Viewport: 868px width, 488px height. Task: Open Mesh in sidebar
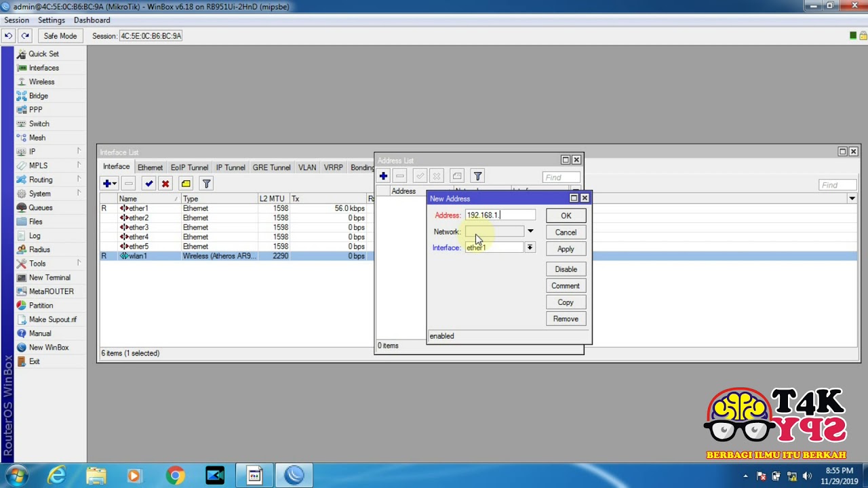coord(37,138)
